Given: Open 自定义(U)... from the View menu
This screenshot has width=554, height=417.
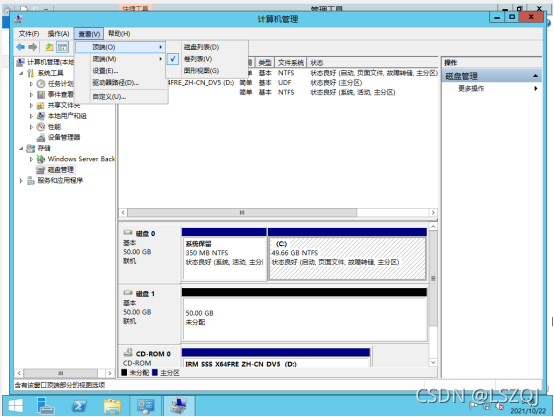Looking at the screenshot, I should (x=121, y=96).
